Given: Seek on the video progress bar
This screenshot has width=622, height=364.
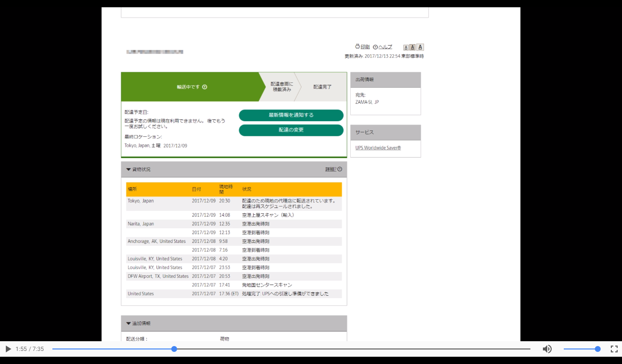Looking at the screenshot, I should click(x=291, y=349).
